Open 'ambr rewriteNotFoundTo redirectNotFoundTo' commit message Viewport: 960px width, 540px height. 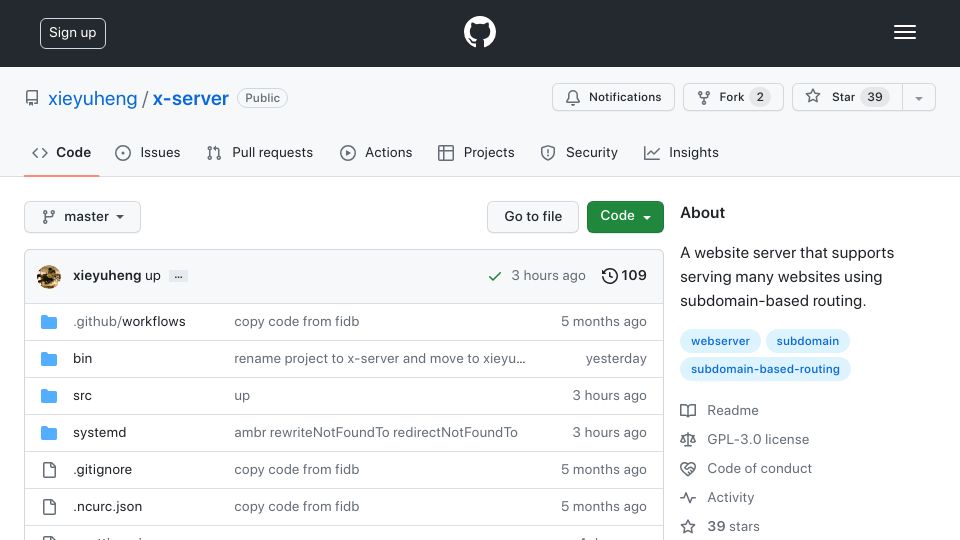pos(376,433)
